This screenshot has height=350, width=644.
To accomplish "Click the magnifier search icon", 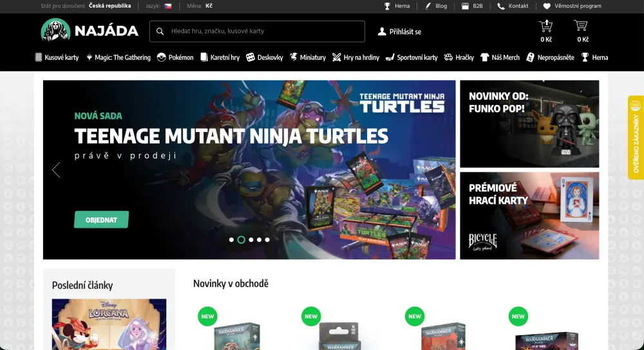I will pyautogui.click(x=160, y=31).
